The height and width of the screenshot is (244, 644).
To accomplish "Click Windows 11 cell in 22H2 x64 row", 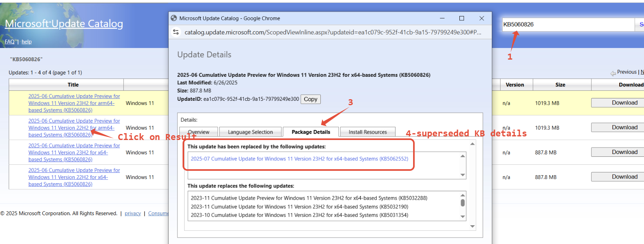I will point(140,177).
